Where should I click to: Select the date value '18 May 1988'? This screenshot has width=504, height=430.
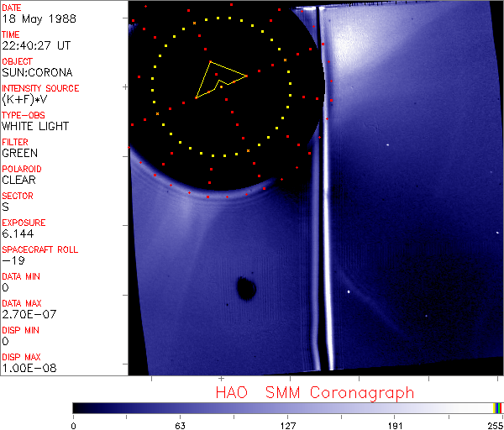pyautogui.click(x=34, y=18)
